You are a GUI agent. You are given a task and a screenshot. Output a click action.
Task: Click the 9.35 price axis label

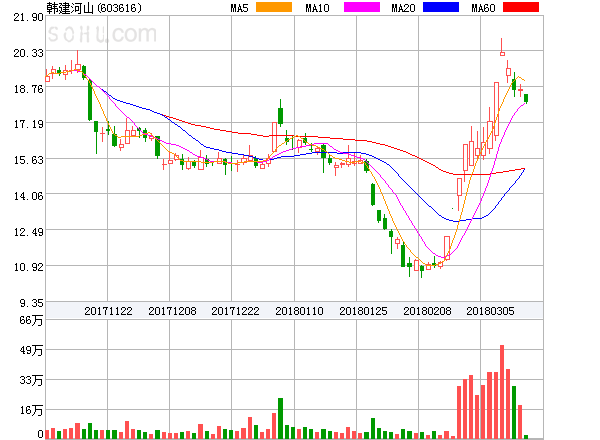(31, 303)
